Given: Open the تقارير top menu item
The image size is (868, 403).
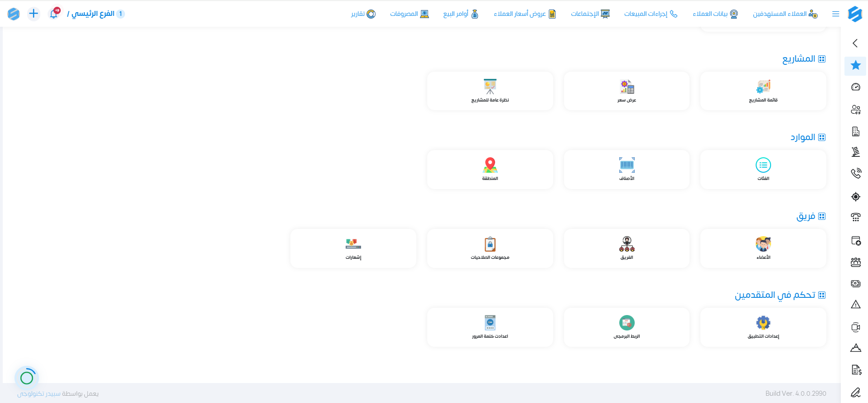Looking at the screenshot, I should click(363, 14).
